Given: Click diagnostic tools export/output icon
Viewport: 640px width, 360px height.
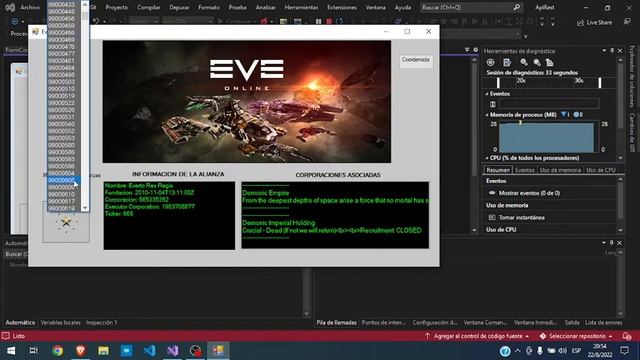Looking at the screenshot, I should pyautogui.click(x=507, y=62).
